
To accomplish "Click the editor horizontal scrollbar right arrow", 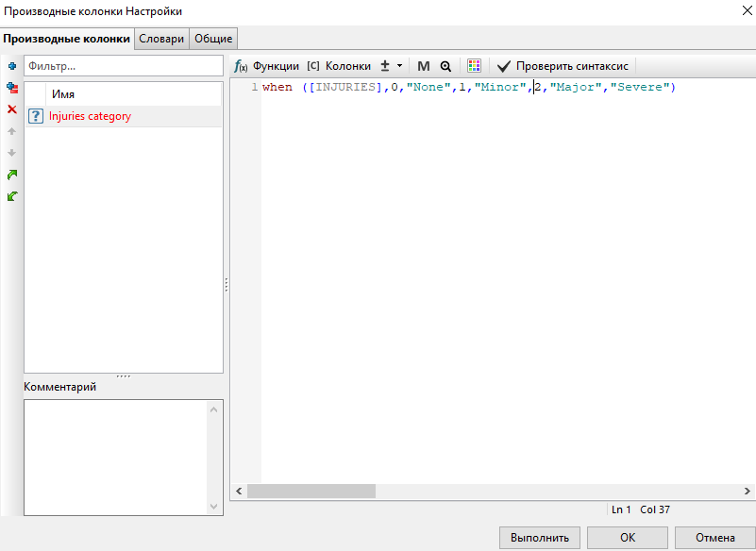I will tap(748, 492).
